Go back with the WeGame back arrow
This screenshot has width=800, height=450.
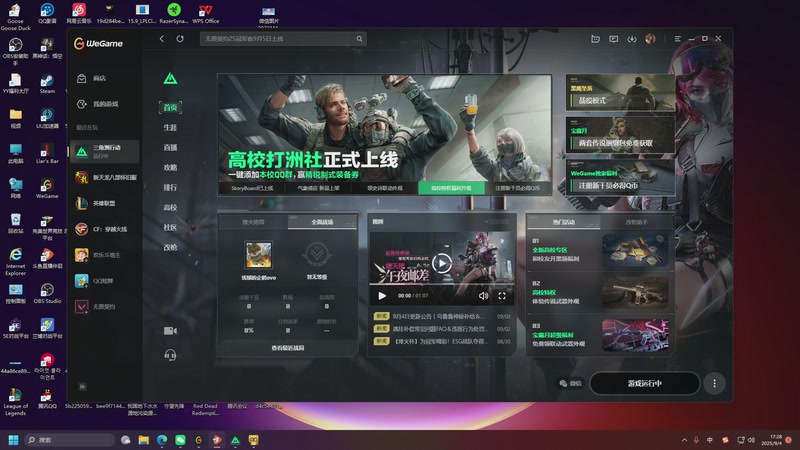pyautogui.click(x=162, y=39)
